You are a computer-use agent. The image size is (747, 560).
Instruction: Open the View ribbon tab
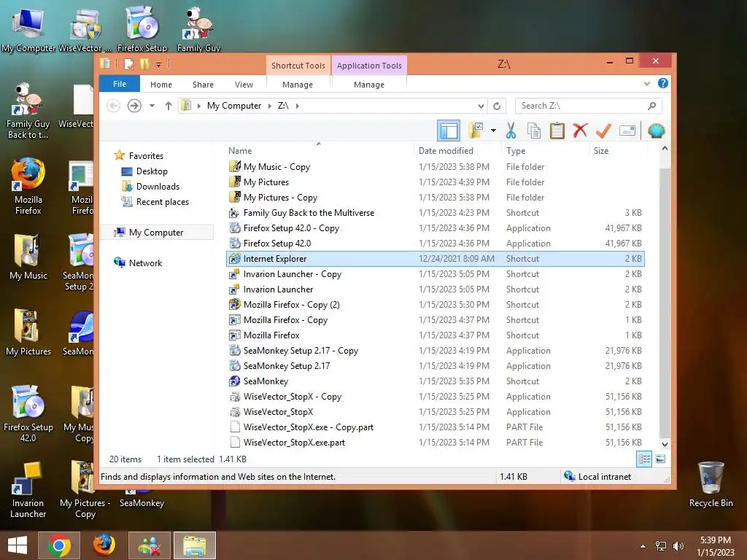coord(244,85)
